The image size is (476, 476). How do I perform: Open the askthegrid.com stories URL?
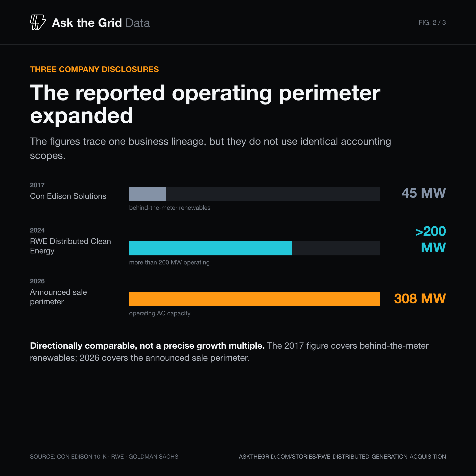tap(342, 457)
